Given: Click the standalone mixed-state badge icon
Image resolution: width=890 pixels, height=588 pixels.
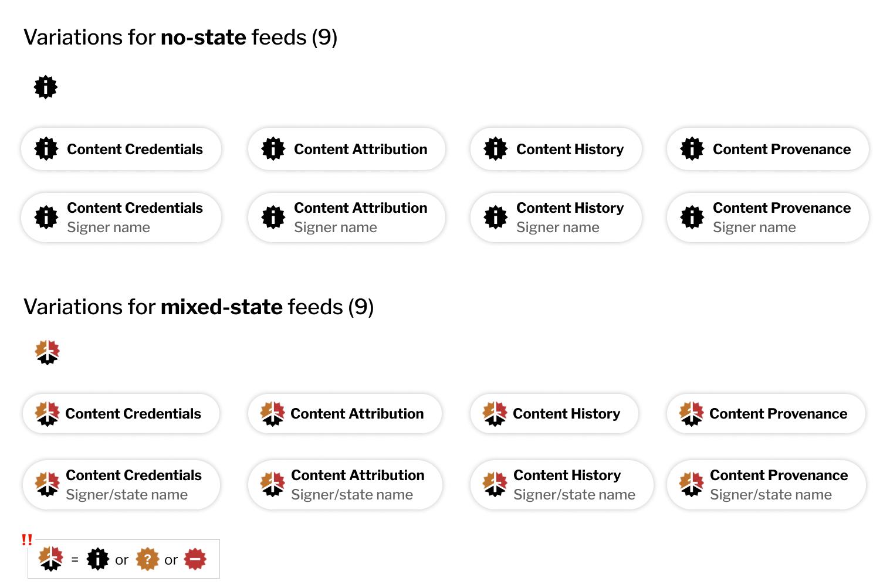Looking at the screenshot, I should tap(47, 352).
